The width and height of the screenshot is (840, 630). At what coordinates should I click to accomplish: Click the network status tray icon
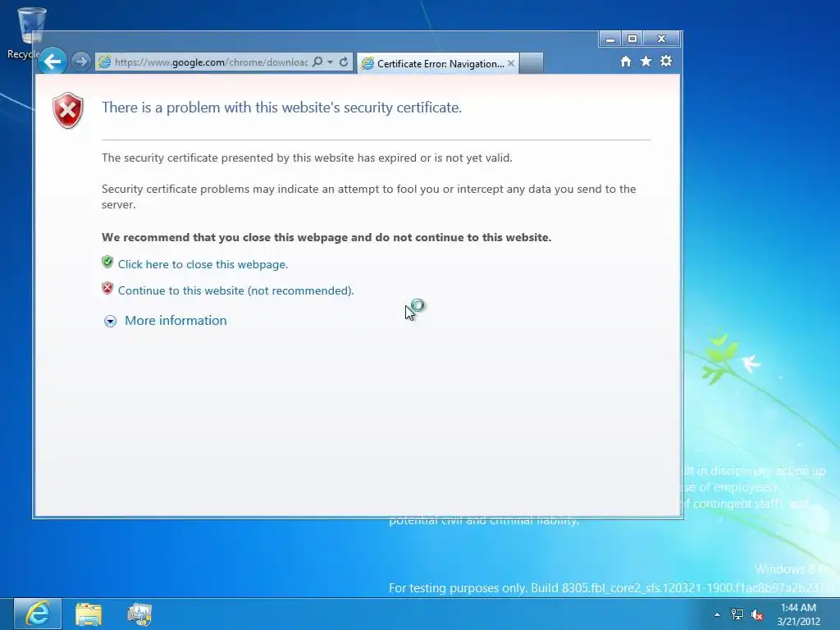click(x=737, y=614)
